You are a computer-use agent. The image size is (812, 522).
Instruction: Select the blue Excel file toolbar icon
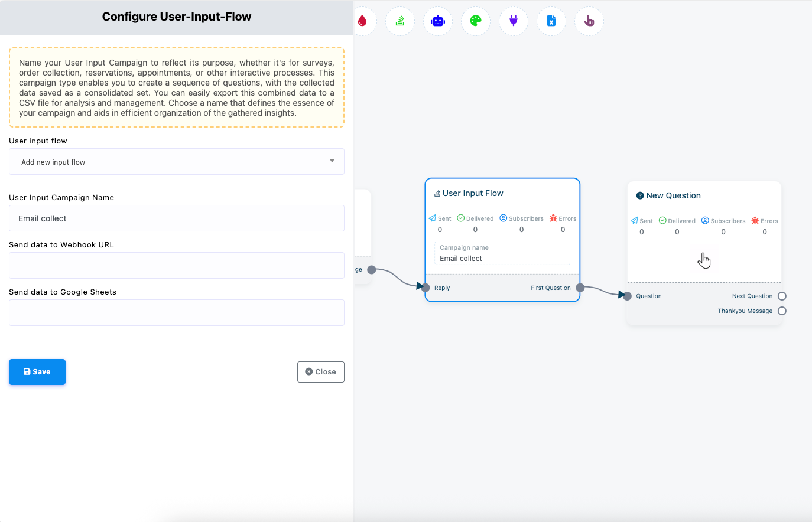pos(551,21)
